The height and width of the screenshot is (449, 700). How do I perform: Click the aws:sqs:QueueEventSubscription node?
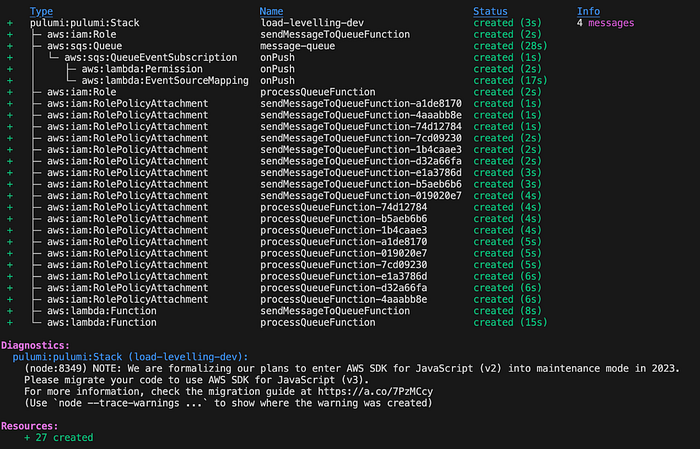click(x=151, y=58)
